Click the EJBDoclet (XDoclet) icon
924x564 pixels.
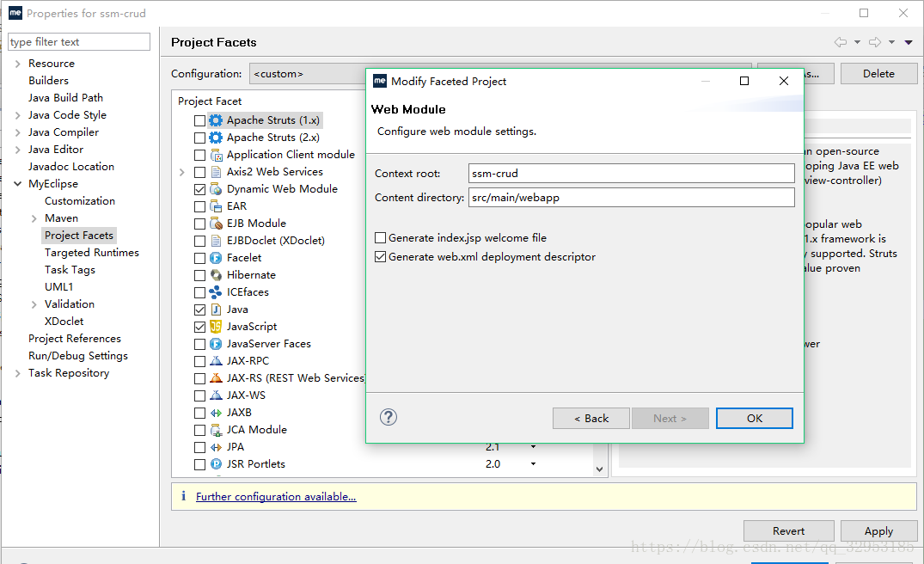pos(217,241)
